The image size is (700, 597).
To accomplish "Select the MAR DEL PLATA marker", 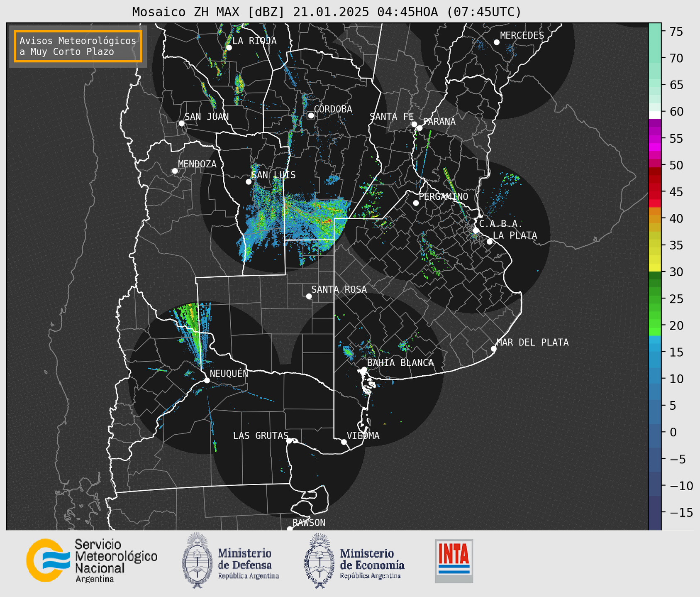I will [493, 349].
